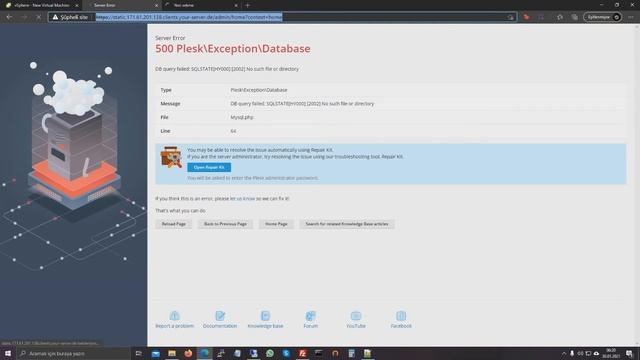Open the browser collections icon
The height and width of the screenshot is (360, 640).
click(x=575, y=17)
